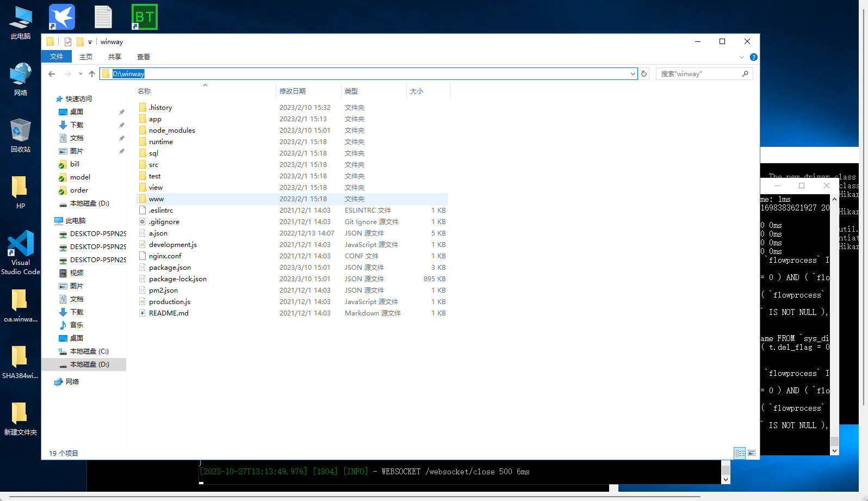Open quick access toolbar customize dropdown
The width and height of the screenshot is (868, 501).
[x=90, y=42]
